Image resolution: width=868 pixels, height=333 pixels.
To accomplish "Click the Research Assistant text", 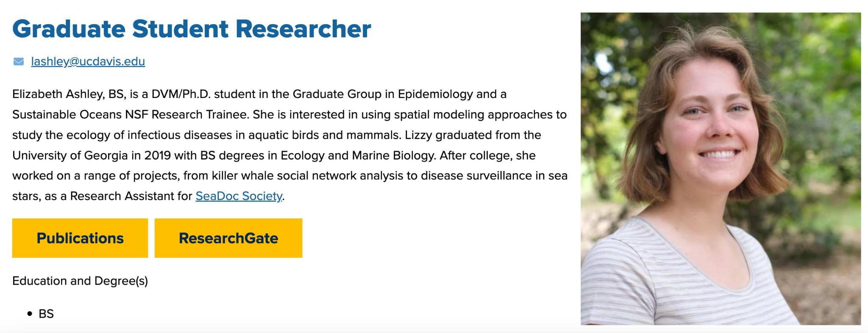I will [x=122, y=196].
